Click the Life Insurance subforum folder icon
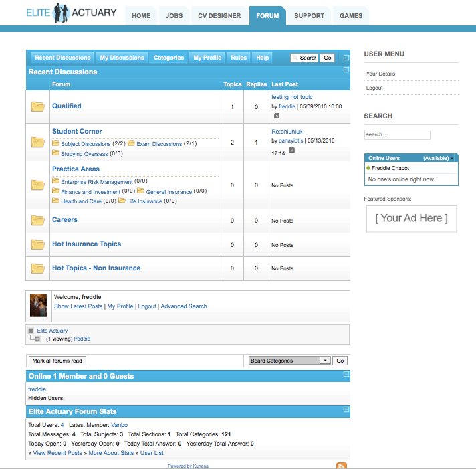The image size is (476, 469). click(x=122, y=201)
